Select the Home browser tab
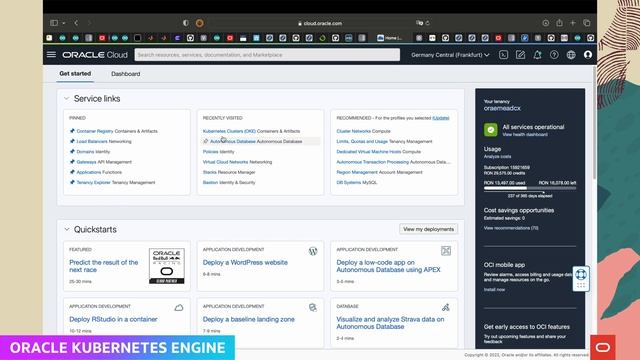640x360 pixels. (x=390, y=38)
